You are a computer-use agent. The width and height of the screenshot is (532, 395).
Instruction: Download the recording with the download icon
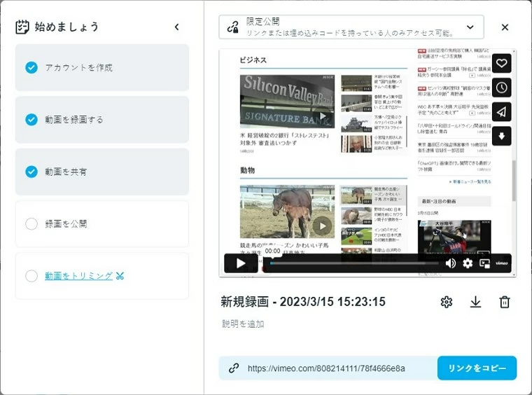pyautogui.click(x=476, y=302)
